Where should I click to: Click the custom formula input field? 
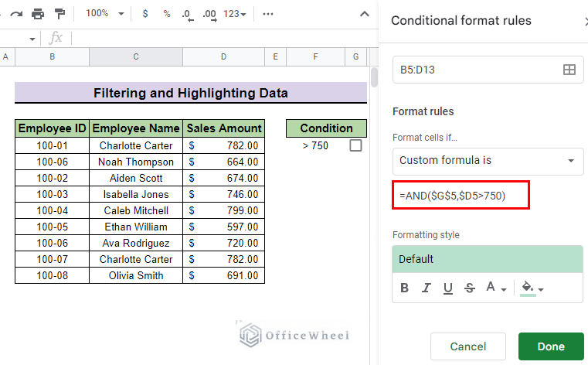461,195
